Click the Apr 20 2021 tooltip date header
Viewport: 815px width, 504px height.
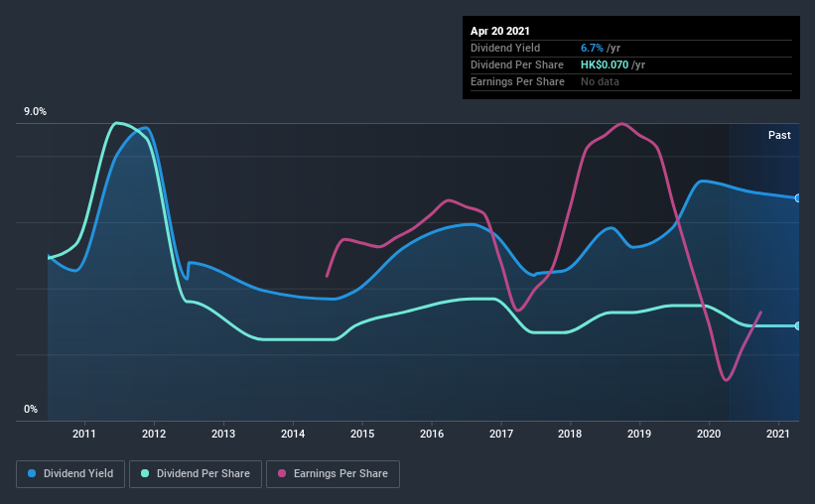pos(500,31)
